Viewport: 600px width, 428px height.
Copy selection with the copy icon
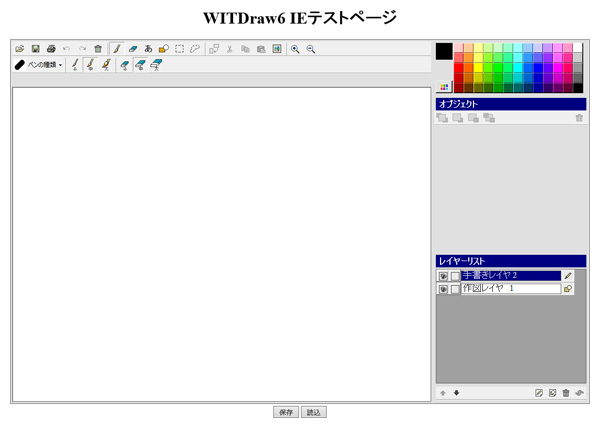coord(245,49)
